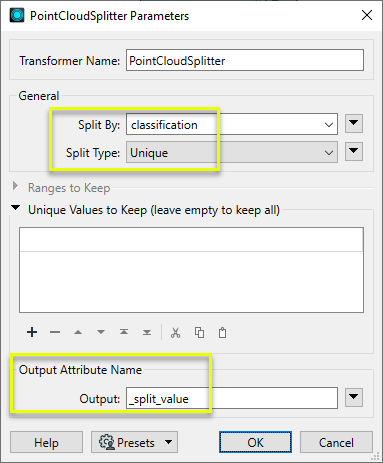Move selected row to top
The height and width of the screenshot is (463, 383).
click(124, 332)
